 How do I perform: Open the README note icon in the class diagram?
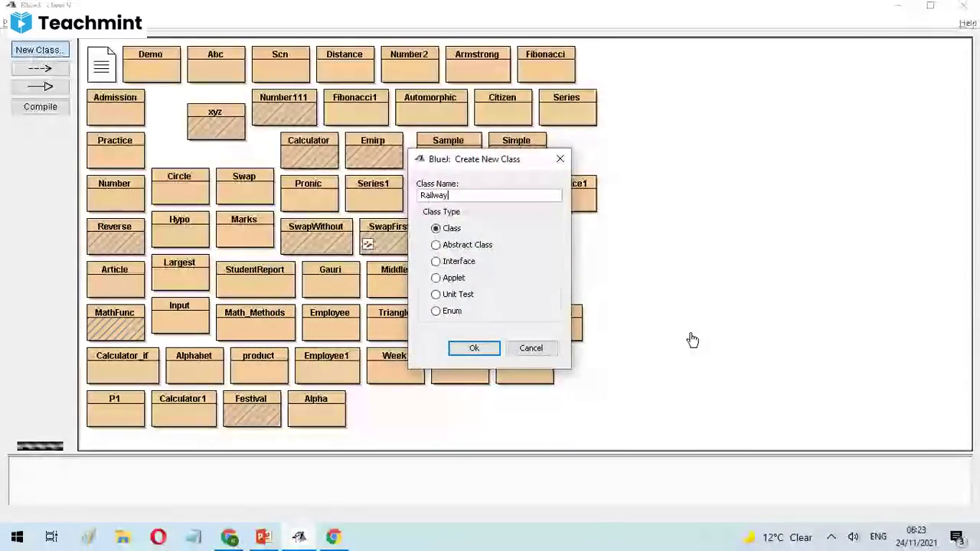[102, 64]
